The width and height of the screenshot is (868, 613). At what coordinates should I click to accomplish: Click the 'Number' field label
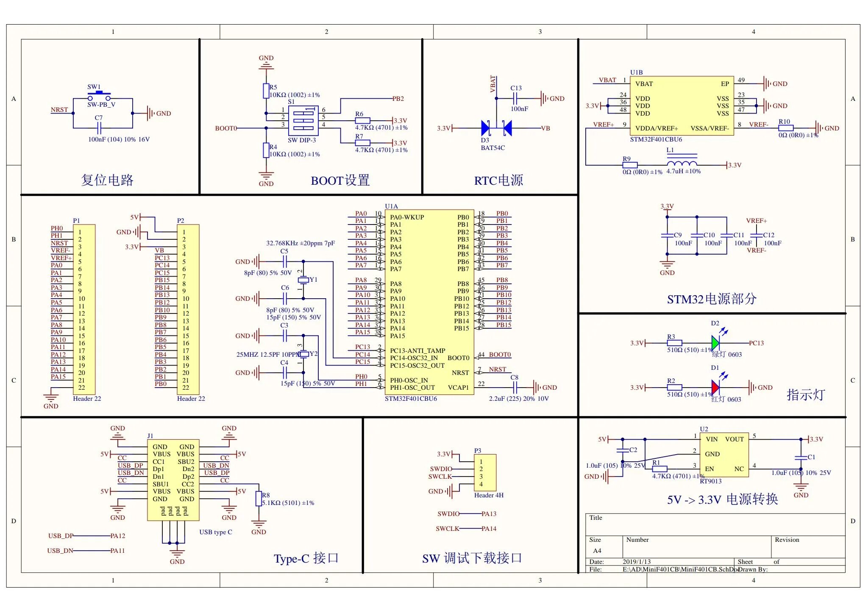[x=637, y=540]
